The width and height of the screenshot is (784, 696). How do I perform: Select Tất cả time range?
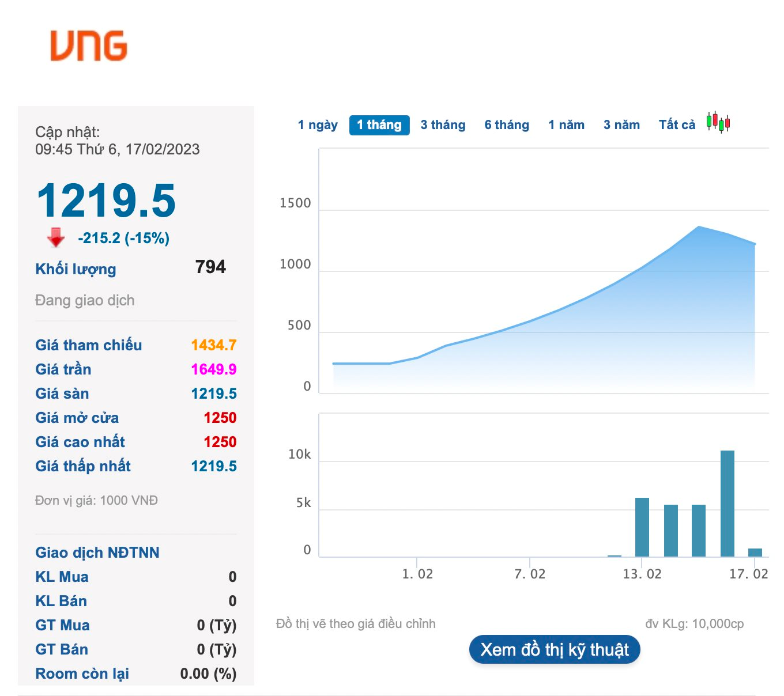point(677,125)
